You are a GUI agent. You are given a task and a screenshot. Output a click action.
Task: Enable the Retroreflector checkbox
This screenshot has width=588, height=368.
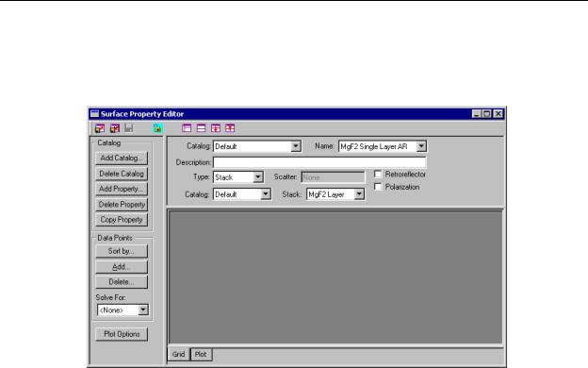pos(378,174)
